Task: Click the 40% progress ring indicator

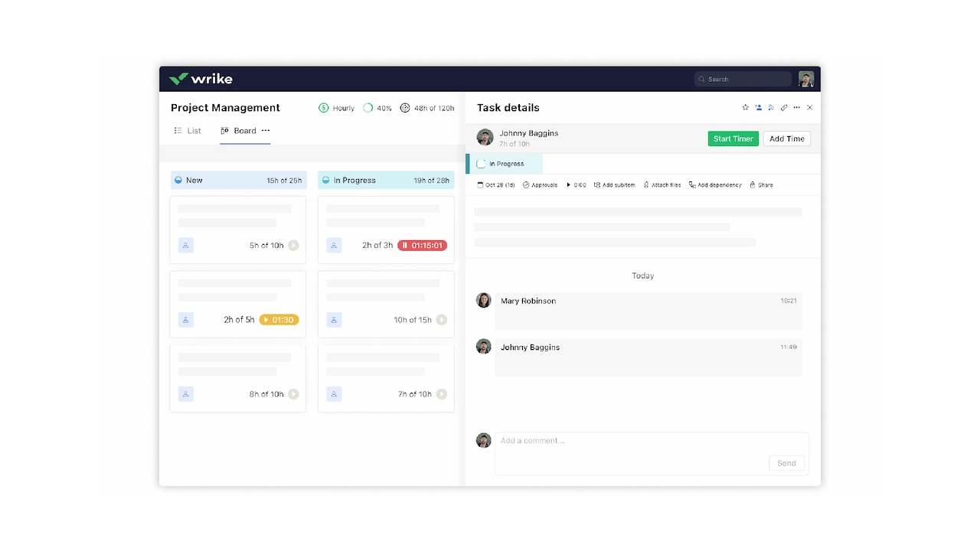Action: [368, 108]
